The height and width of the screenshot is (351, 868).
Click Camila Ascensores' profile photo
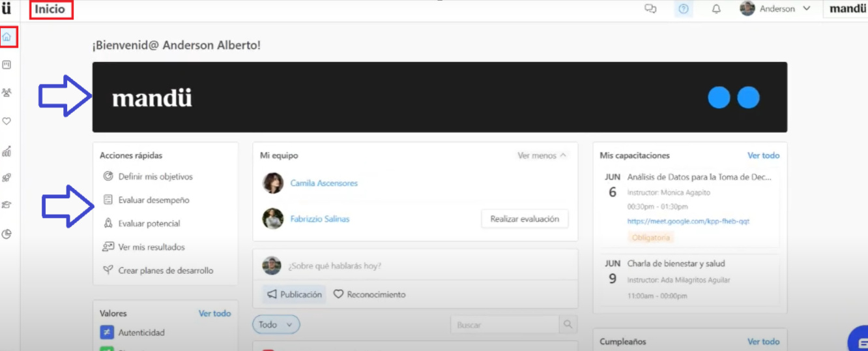(273, 183)
